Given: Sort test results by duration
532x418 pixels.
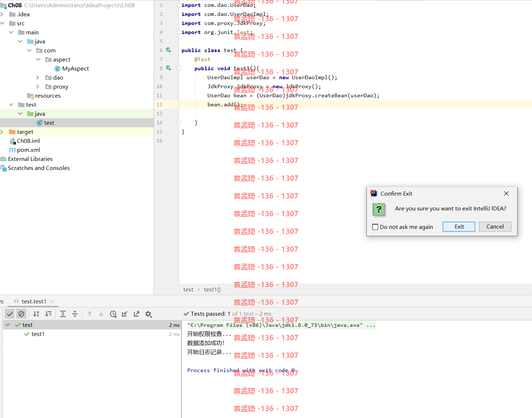Looking at the screenshot, I should pos(48,314).
